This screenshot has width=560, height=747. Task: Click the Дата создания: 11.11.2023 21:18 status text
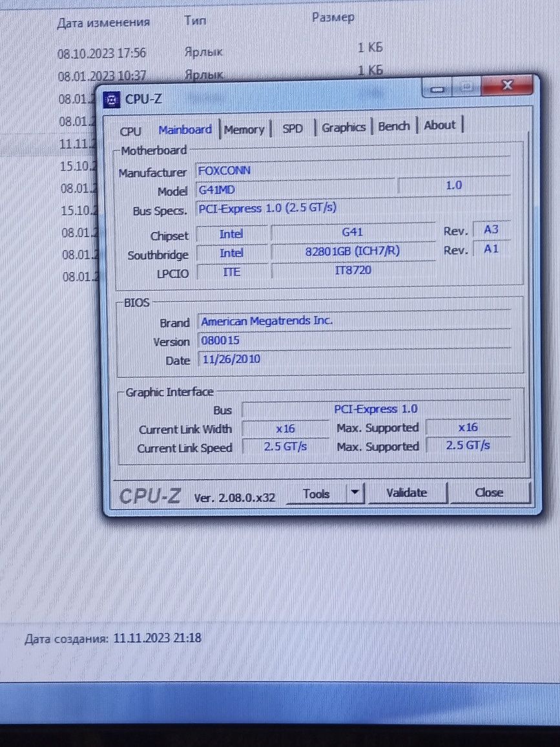[113, 638]
